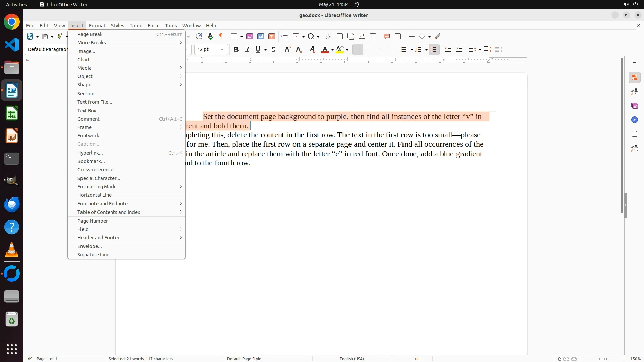Click the Insert Text Box toolbar icon

click(272, 36)
